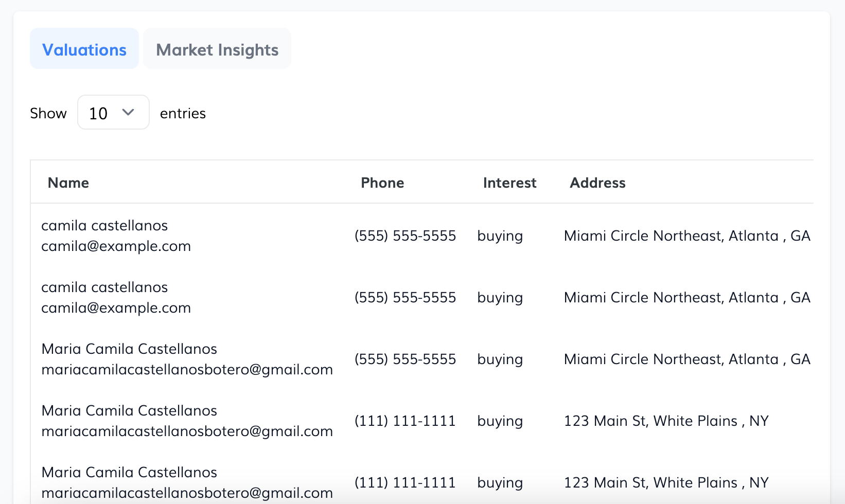Screen dimensions: 845x504
Task: Open the Market Insights tab
Action: coord(217,49)
